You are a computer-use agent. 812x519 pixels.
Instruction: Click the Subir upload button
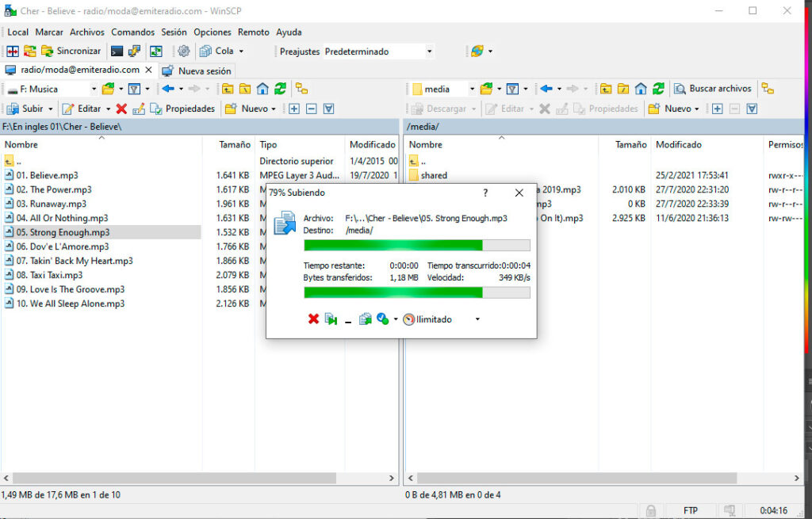[25, 109]
